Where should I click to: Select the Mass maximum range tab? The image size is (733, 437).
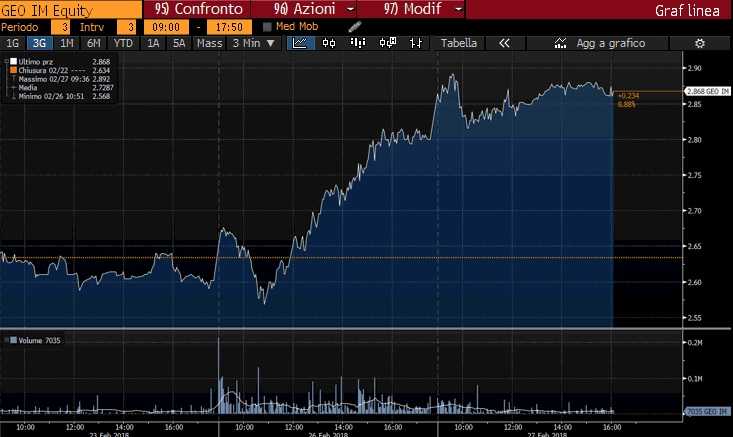pyautogui.click(x=209, y=43)
